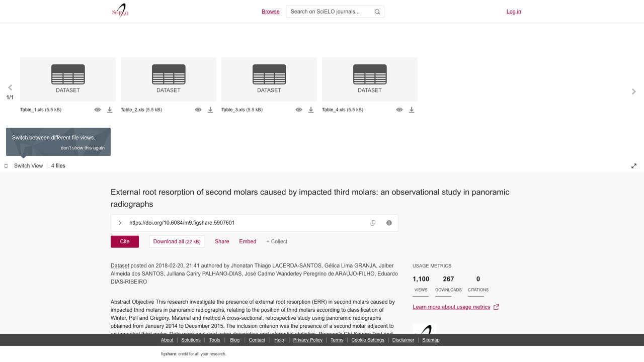The image size is (644, 362).
Task: Download the Table_3.xls file
Action: pyautogui.click(x=311, y=110)
